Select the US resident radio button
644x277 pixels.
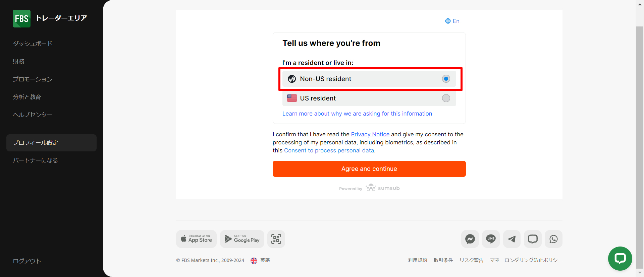446,98
